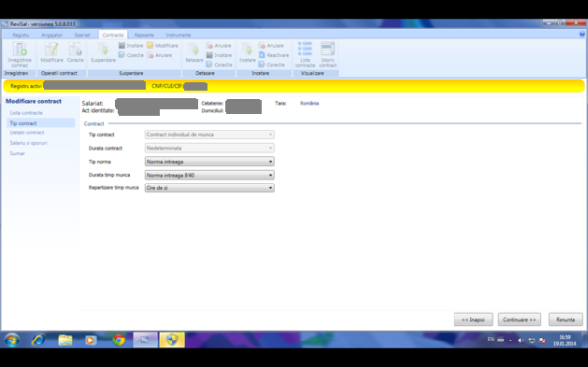Open the Istoric contract icon
Viewport: 588px width, 367px height.
tap(327, 55)
